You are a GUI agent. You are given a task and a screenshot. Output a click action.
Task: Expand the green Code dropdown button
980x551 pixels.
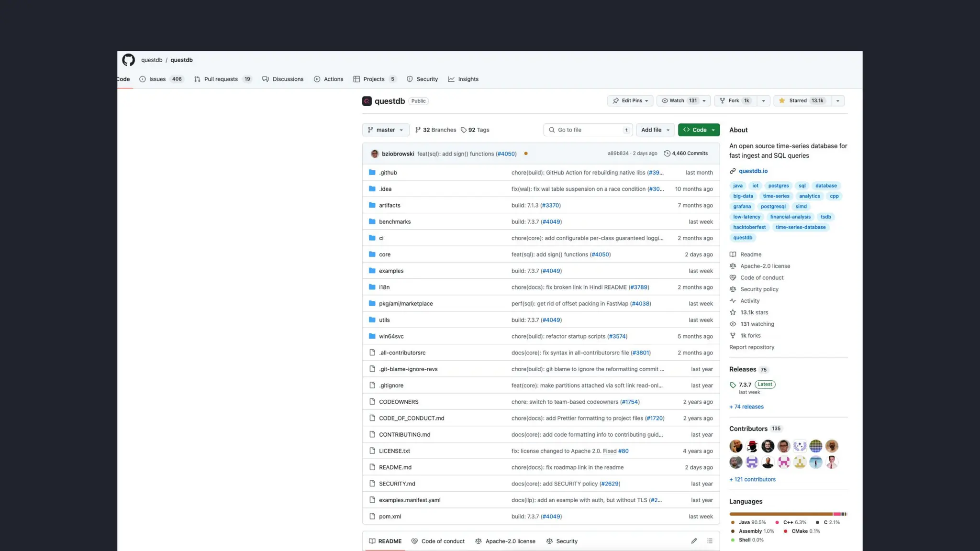[x=699, y=130]
